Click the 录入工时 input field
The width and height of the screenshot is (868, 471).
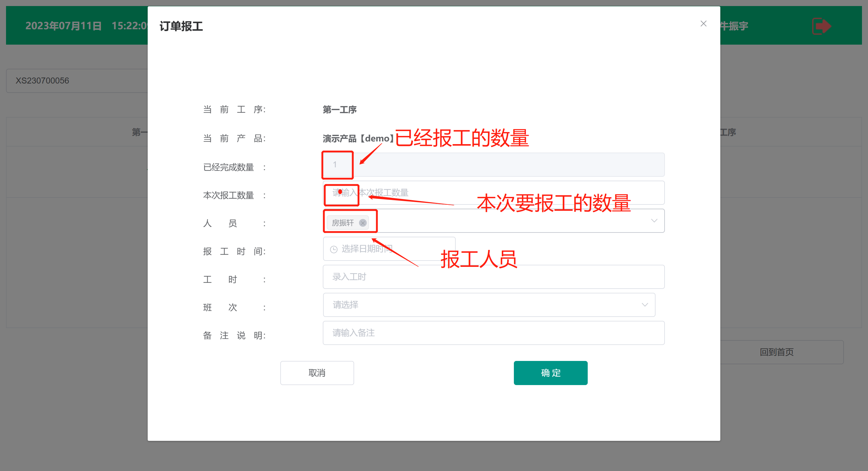tap(493, 277)
